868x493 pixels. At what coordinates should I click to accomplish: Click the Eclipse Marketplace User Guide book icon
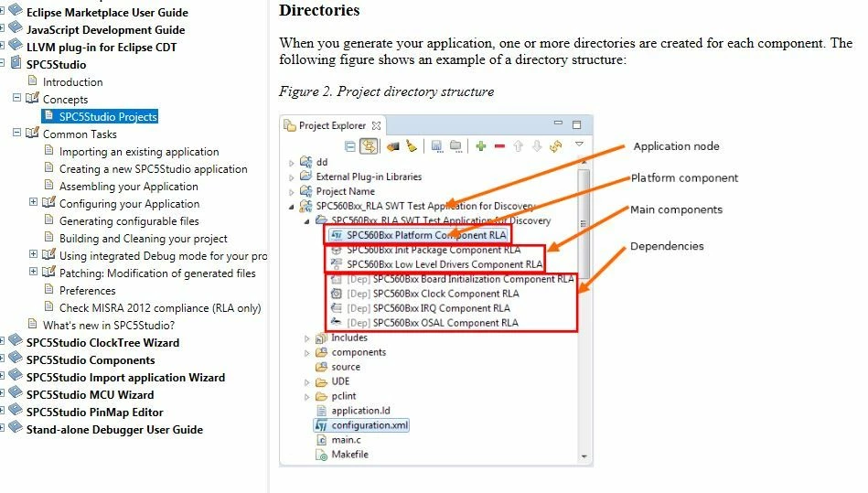(16, 10)
